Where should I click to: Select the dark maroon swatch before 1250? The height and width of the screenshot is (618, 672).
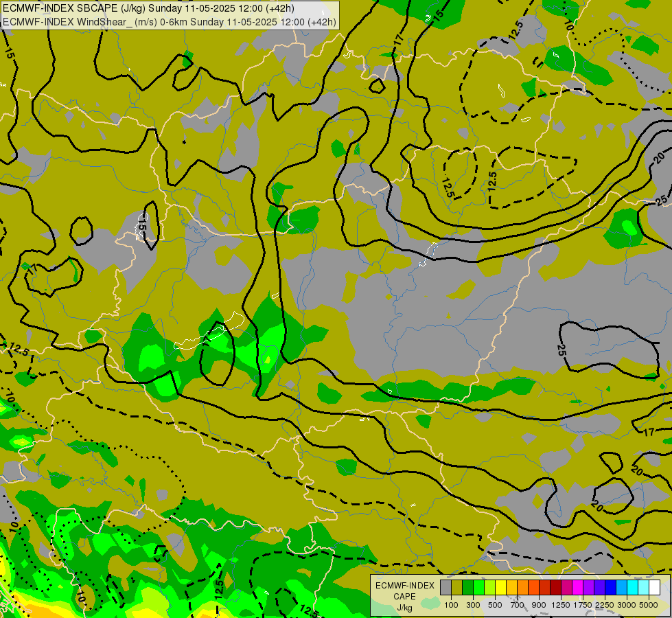click(x=556, y=588)
